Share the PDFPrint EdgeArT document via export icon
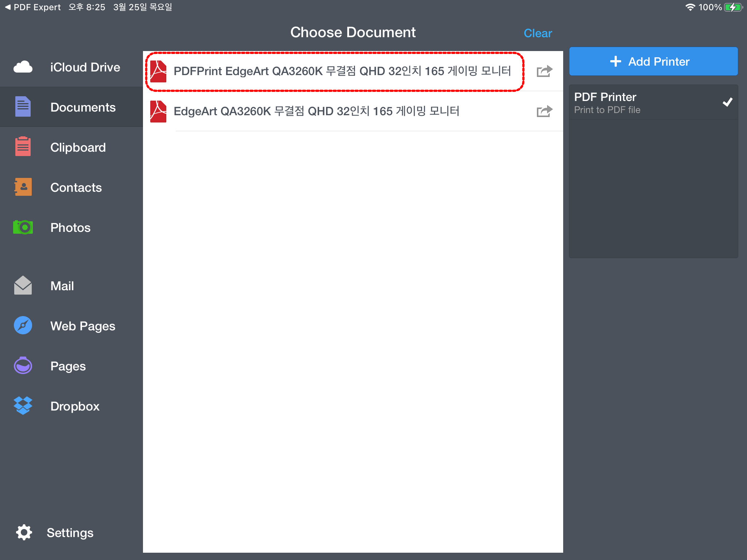The width and height of the screenshot is (747, 560). (545, 71)
